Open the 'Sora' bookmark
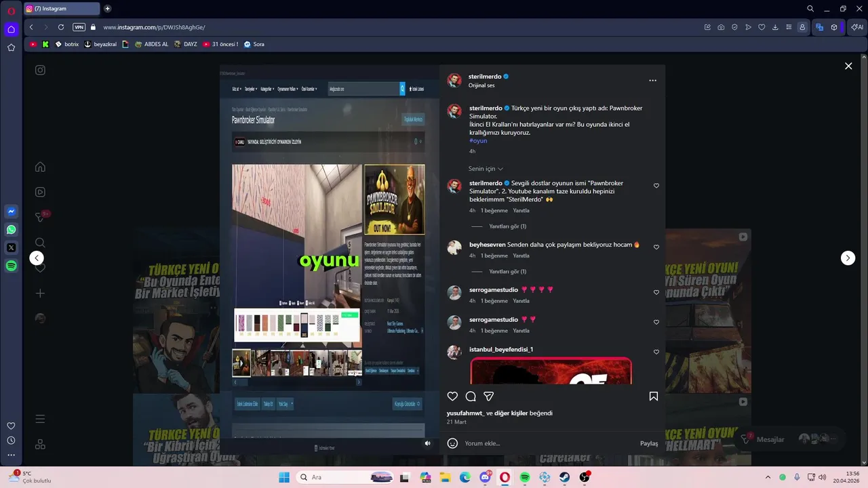 pyautogui.click(x=254, y=44)
